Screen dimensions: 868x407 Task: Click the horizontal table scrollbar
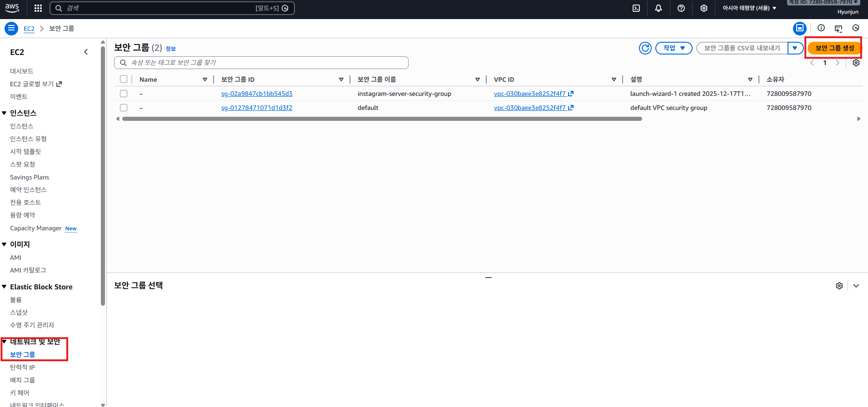coord(382,119)
